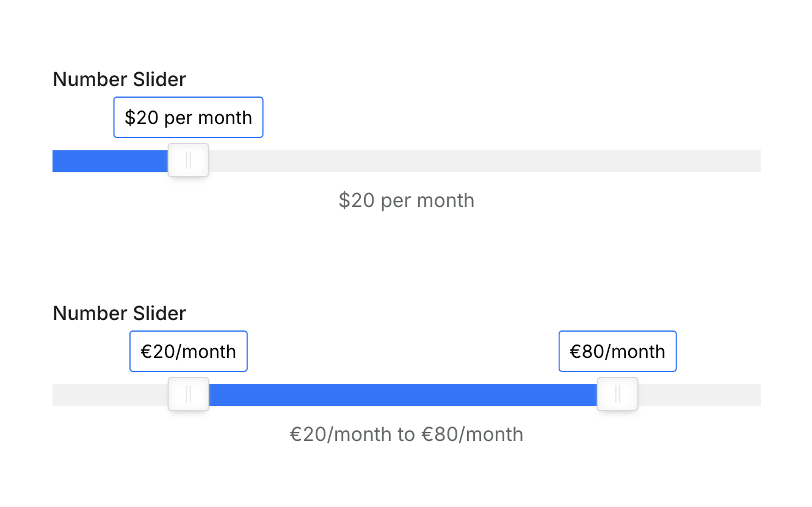Click the gray track before the €20 handle
This screenshot has width=812, height=507.
(x=111, y=395)
